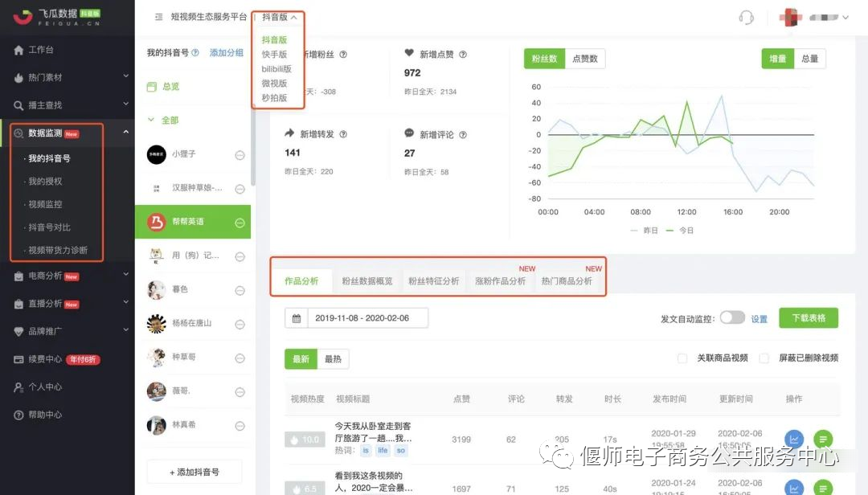Click the help icon beside 新增评论
The height and width of the screenshot is (495, 868).
tap(463, 134)
